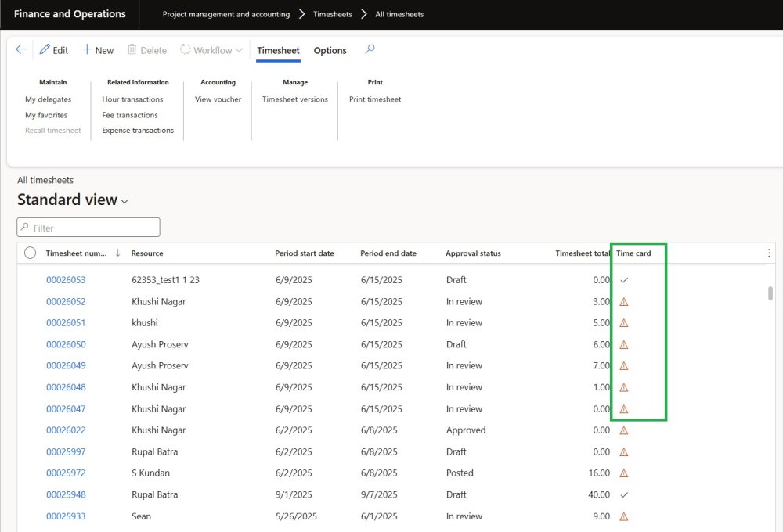
Task: Click the Filter input field
Action: (88, 228)
